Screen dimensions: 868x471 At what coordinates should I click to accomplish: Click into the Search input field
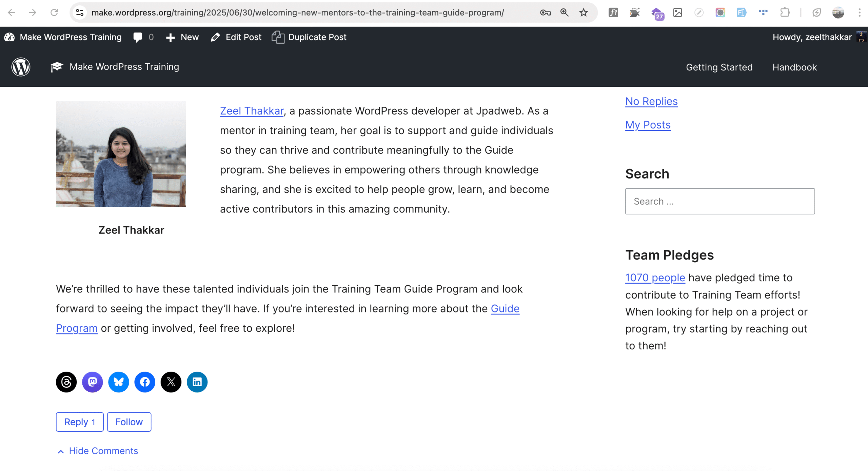719,201
